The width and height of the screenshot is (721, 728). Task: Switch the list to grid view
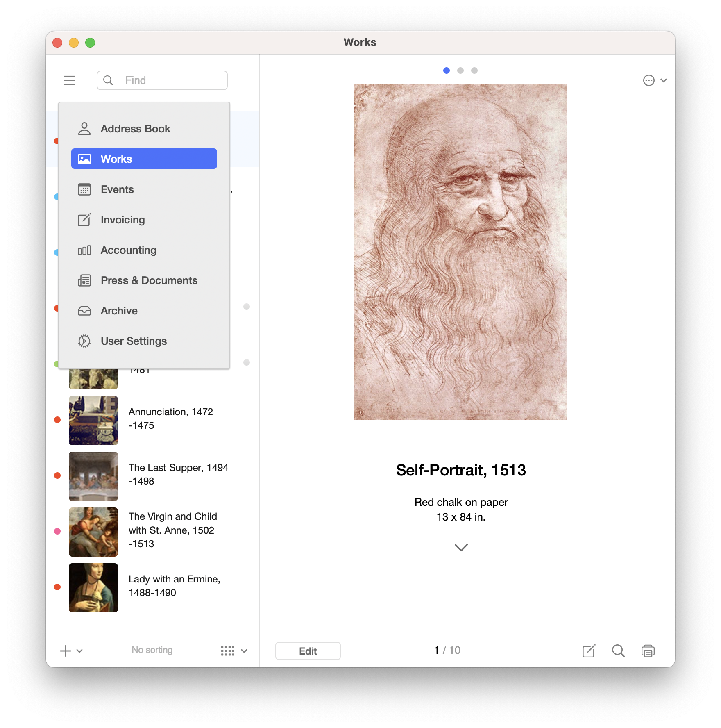pos(227,651)
